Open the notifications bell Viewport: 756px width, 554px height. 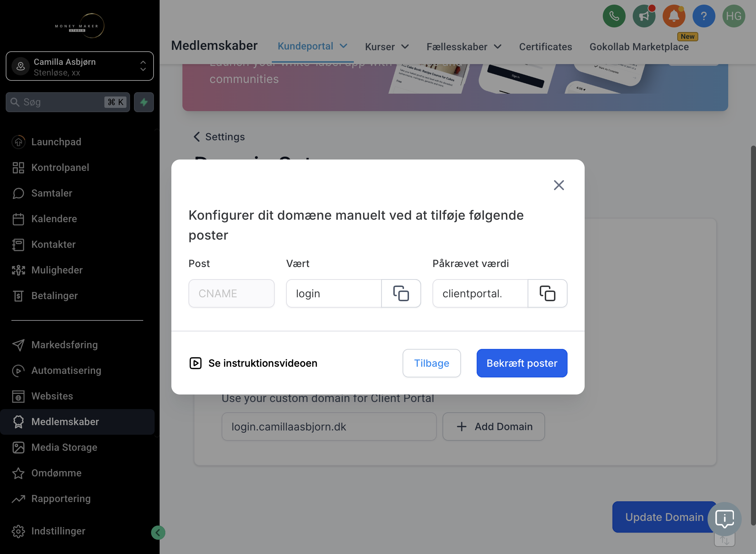[x=674, y=16]
